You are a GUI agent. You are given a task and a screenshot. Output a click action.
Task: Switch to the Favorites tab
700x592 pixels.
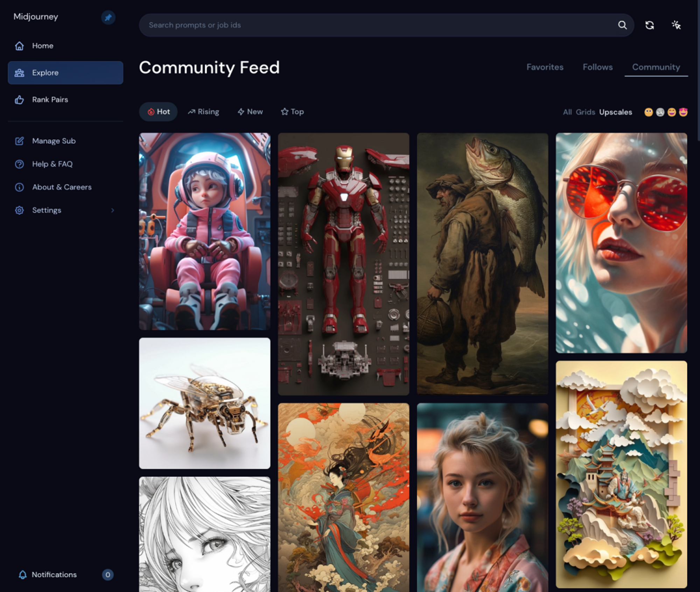point(545,67)
